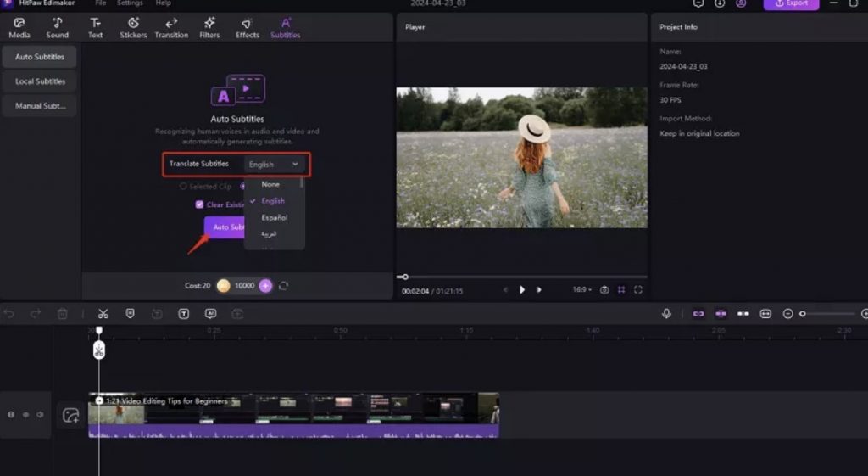Click the add media icon on track

(71, 415)
